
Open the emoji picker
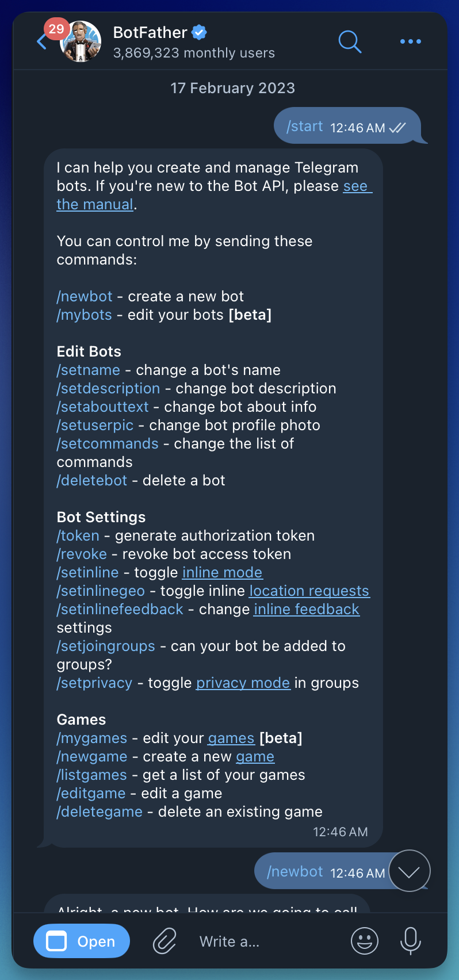pyautogui.click(x=365, y=941)
